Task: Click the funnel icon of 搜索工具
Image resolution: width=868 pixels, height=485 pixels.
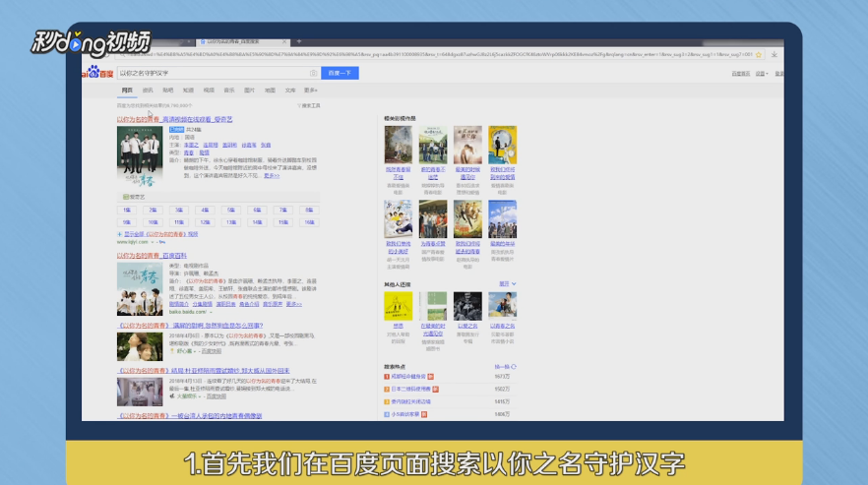Action: click(x=299, y=105)
